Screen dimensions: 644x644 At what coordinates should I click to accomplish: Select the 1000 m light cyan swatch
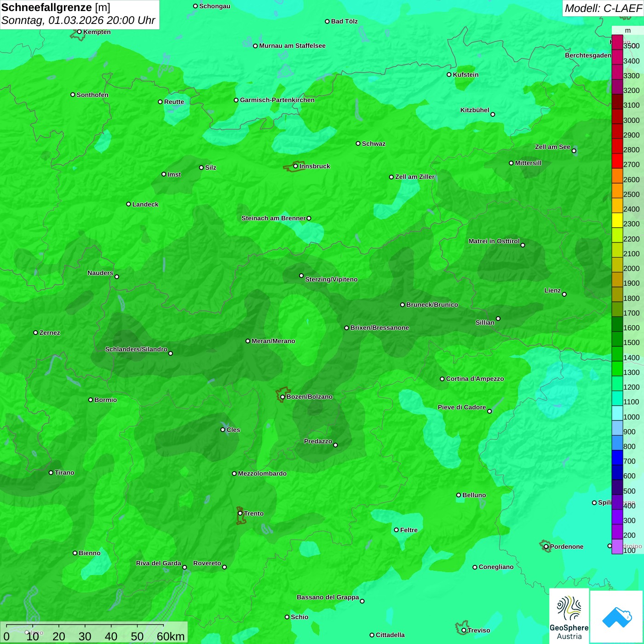tap(617, 413)
